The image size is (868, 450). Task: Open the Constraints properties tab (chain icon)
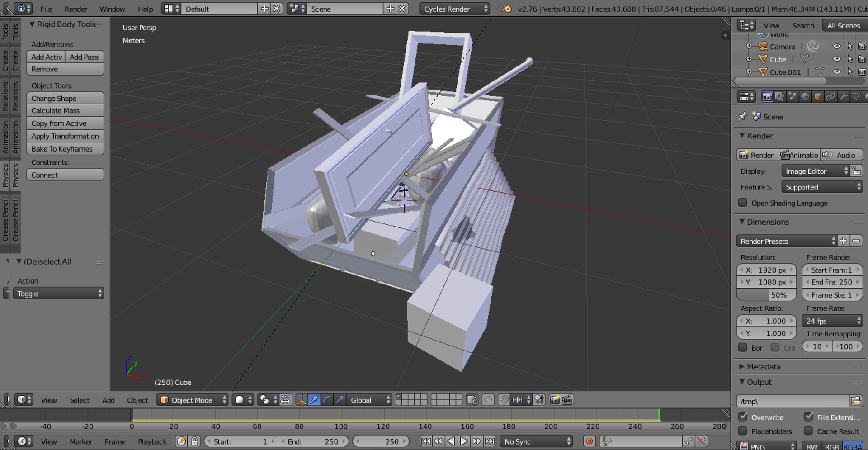coord(830,97)
